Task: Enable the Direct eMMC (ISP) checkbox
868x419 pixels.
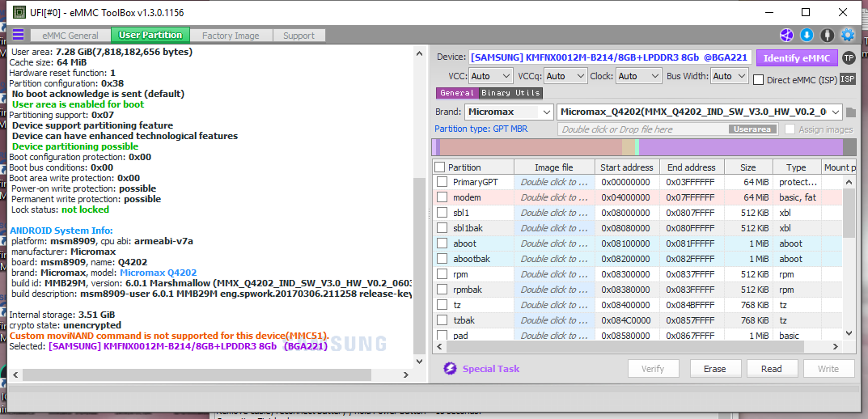Action: (x=759, y=79)
